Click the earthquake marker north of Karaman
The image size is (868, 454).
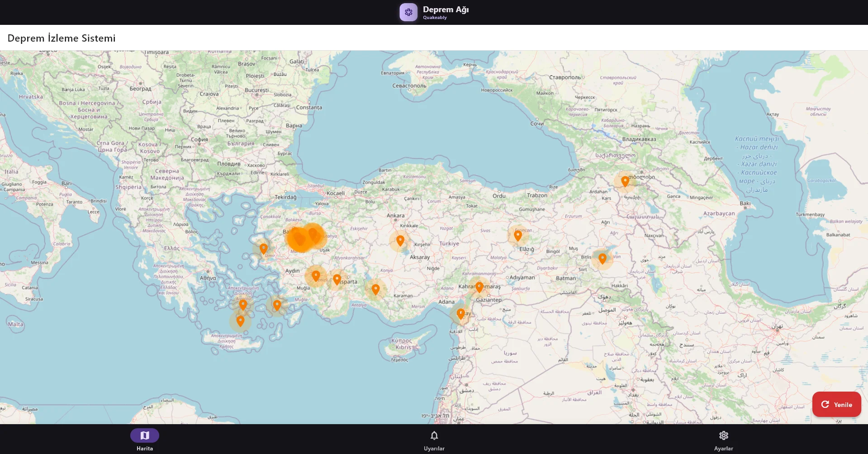pyautogui.click(x=375, y=289)
